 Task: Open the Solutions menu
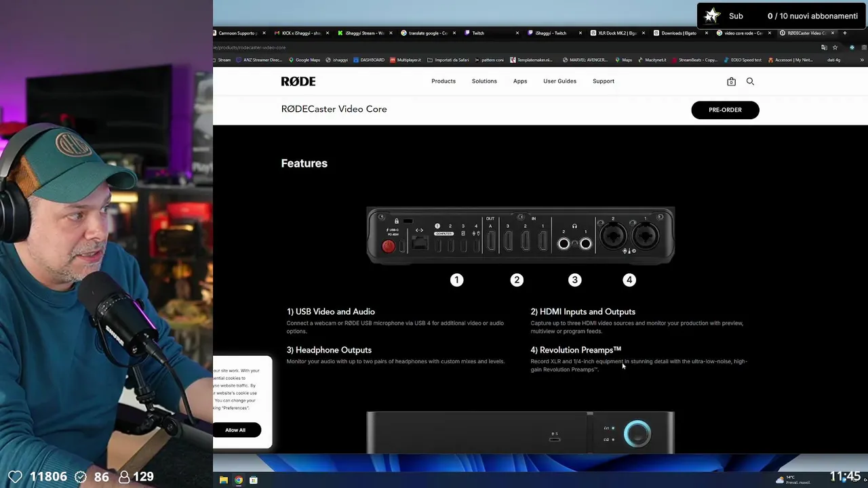coord(484,81)
